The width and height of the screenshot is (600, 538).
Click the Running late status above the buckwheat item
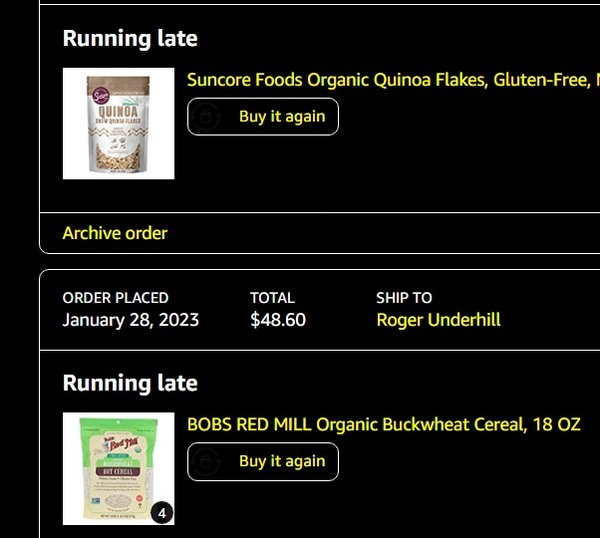130,384
